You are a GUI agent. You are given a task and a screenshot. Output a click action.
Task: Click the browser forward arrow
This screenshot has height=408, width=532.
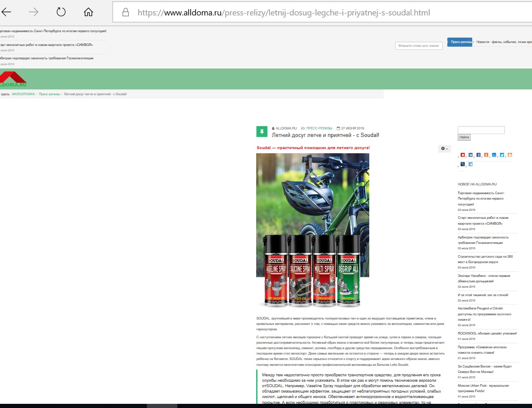33,12
